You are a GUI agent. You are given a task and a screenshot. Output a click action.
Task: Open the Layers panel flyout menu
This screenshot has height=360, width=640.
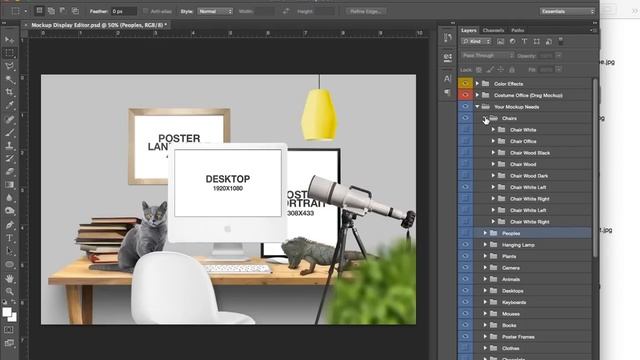pyautogui.click(x=593, y=30)
